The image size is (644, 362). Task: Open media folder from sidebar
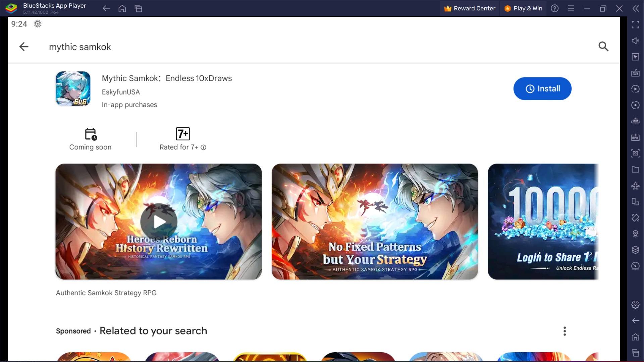(635, 169)
